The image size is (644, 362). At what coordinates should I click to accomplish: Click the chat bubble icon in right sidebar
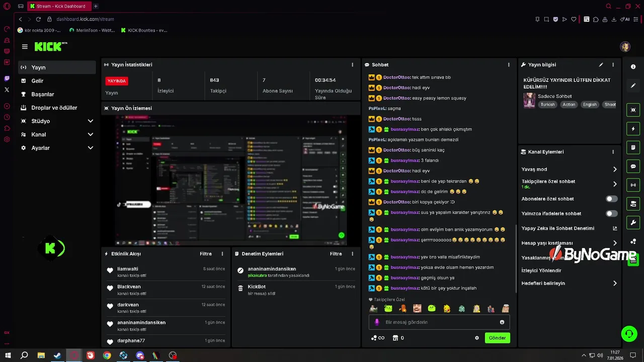(x=633, y=166)
